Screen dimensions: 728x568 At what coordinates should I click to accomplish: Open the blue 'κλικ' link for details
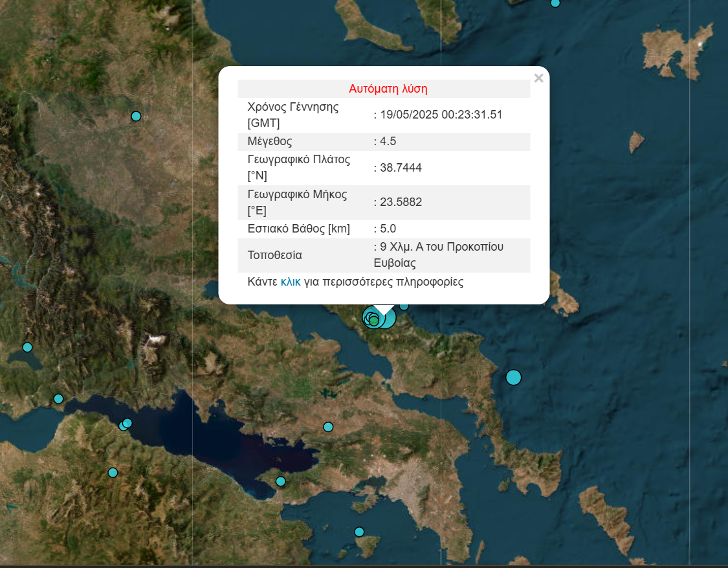tap(291, 282)
